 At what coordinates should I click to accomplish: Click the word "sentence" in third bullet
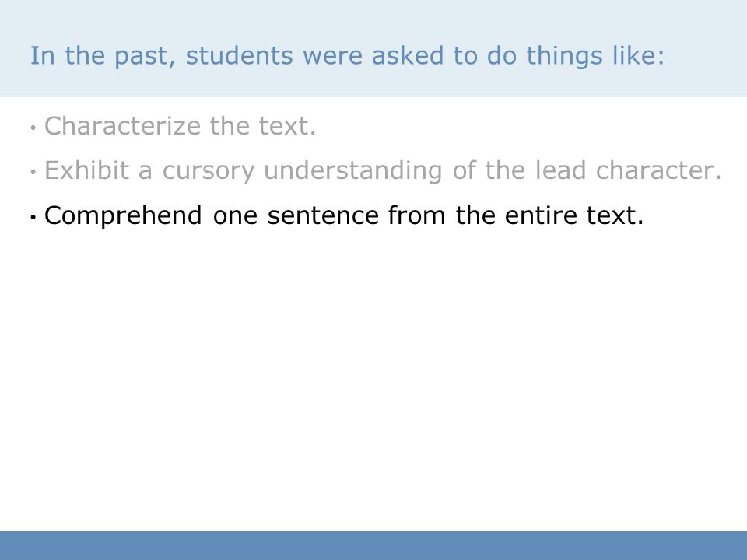[323, 215]
